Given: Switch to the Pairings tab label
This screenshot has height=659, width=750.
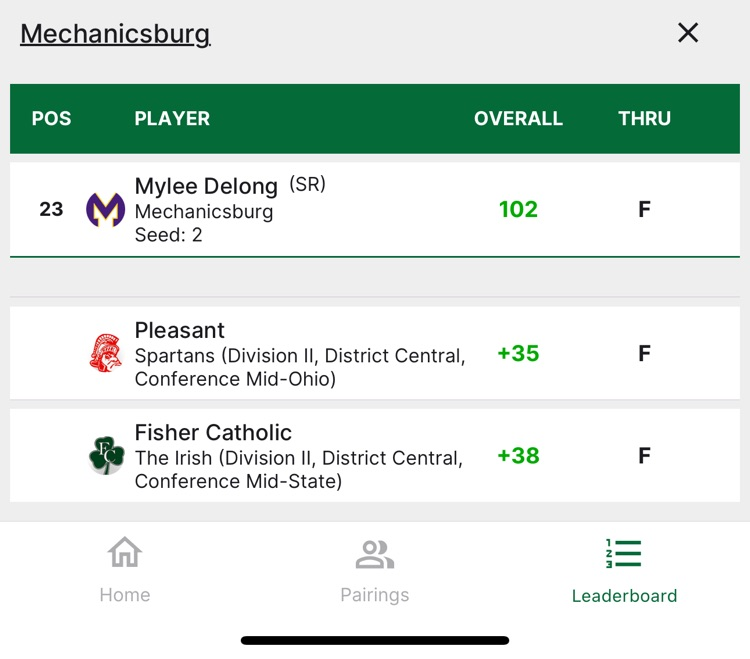Looking at the screenshot, I should [x=375, y=595].
